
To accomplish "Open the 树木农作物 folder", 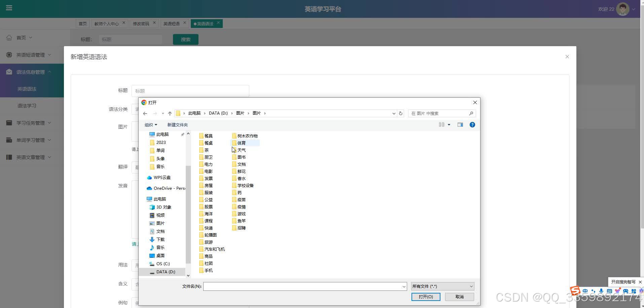I will click(245, 136).
